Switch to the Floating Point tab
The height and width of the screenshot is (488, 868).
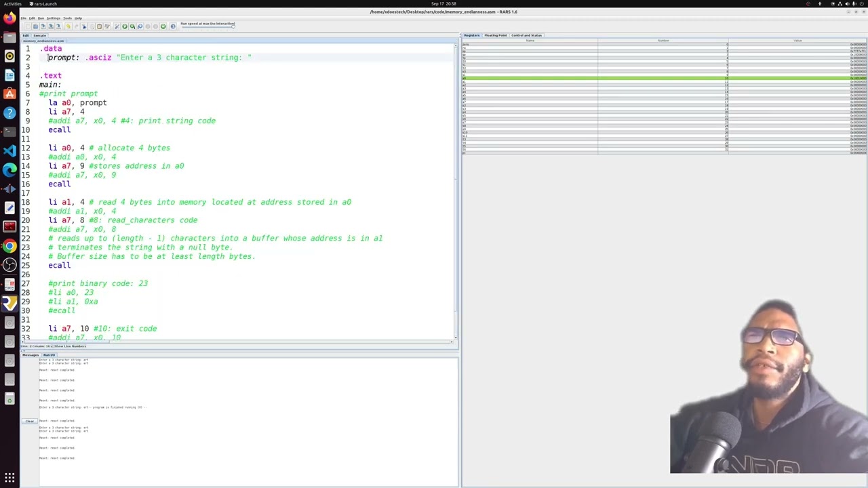pyautogui.click(x=495, y=35)
